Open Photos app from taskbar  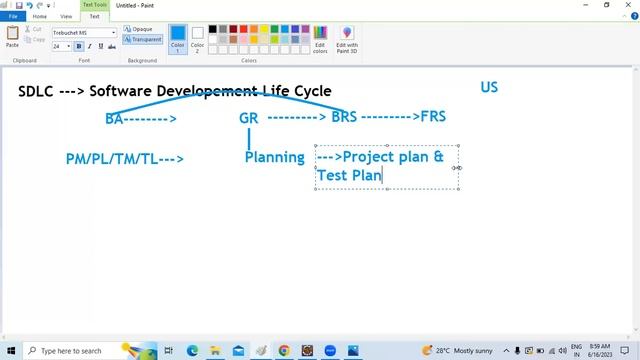coord(353,351)
